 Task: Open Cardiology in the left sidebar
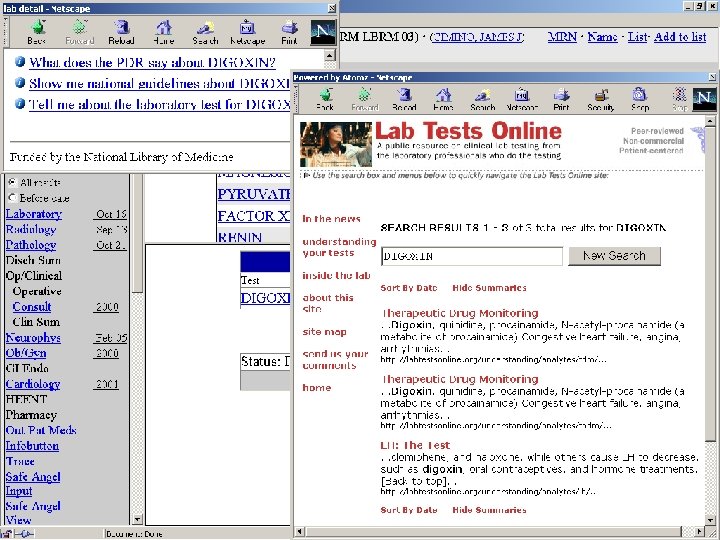(x=33, y=384)
